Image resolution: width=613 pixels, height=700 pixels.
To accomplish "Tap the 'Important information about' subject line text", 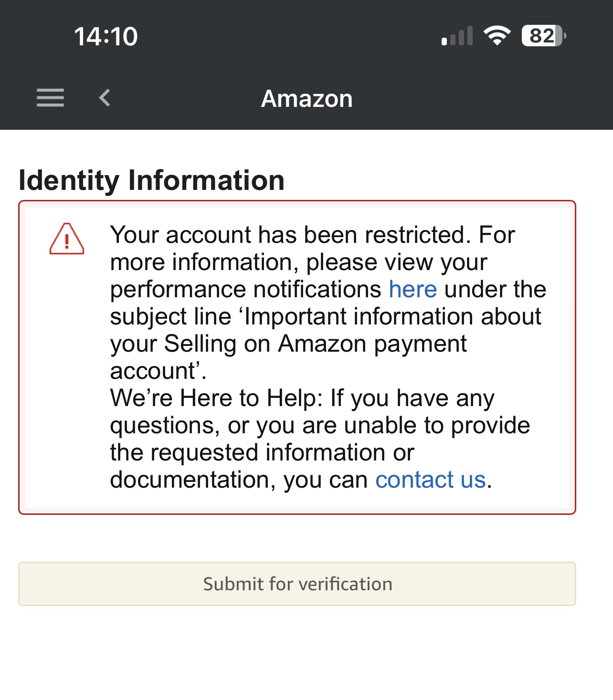I will (x=393, y=316).
